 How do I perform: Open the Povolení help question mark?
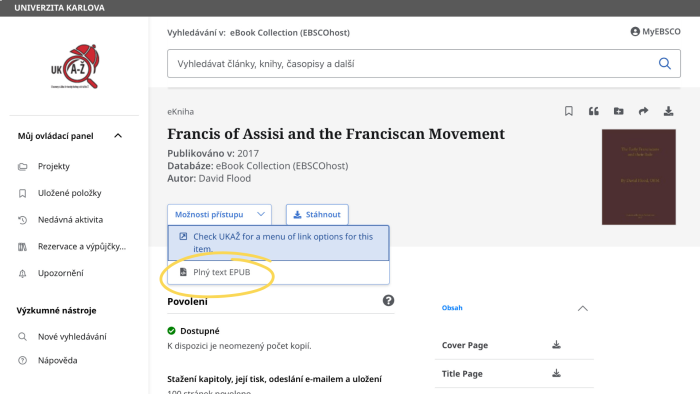(388, 300)
